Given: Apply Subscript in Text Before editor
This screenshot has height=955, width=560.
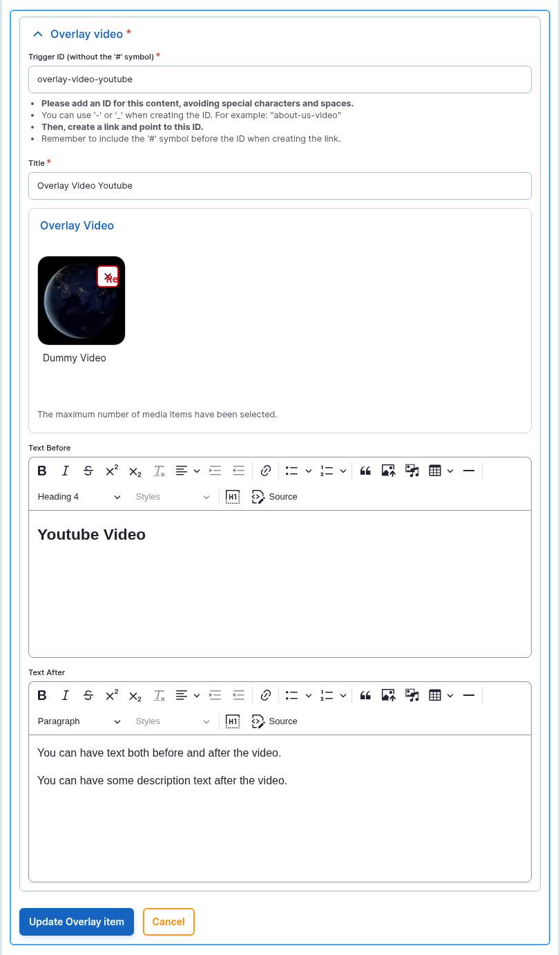Looking at the screenshot, I should coord(135,471).
